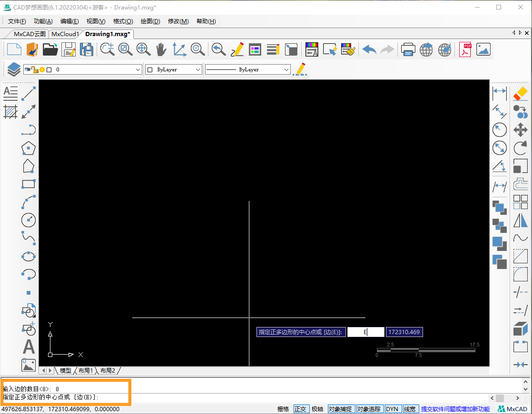
Task: Switch to the 布局1 layout tab
Action: (86, 370)
